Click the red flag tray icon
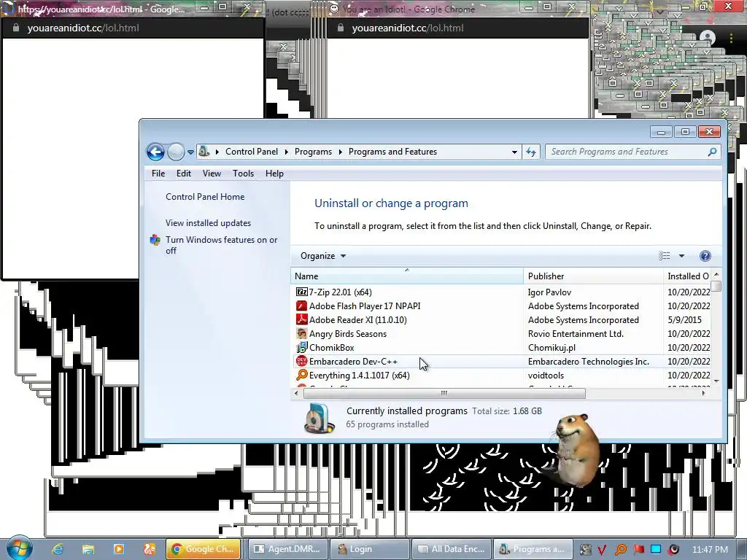 638,549
